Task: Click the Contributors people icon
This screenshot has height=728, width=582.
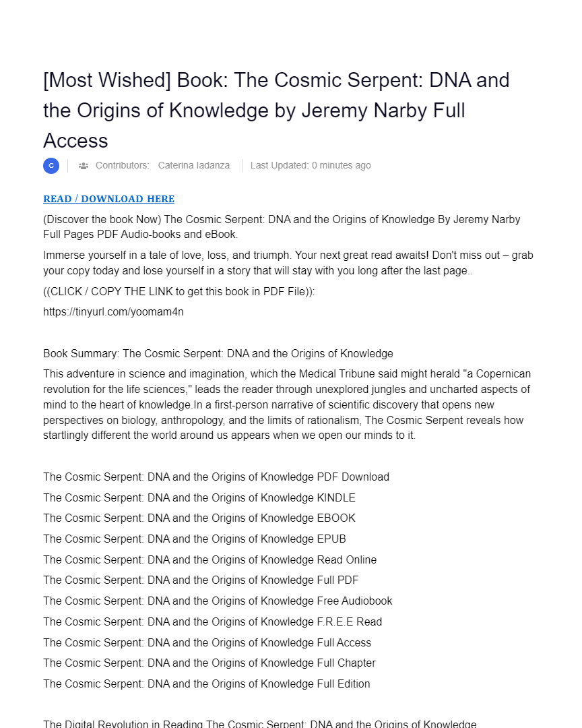Action: (84, 166)
